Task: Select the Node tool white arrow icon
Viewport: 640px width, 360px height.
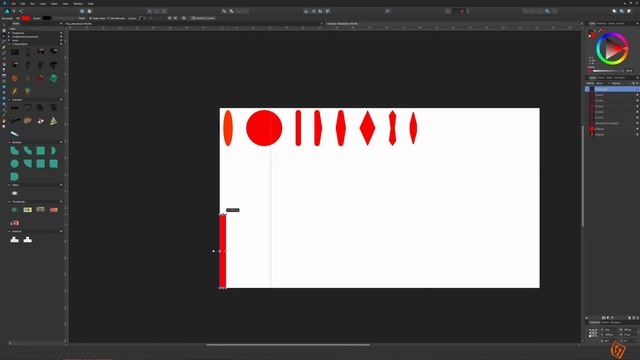Action: tap(4, 36)
